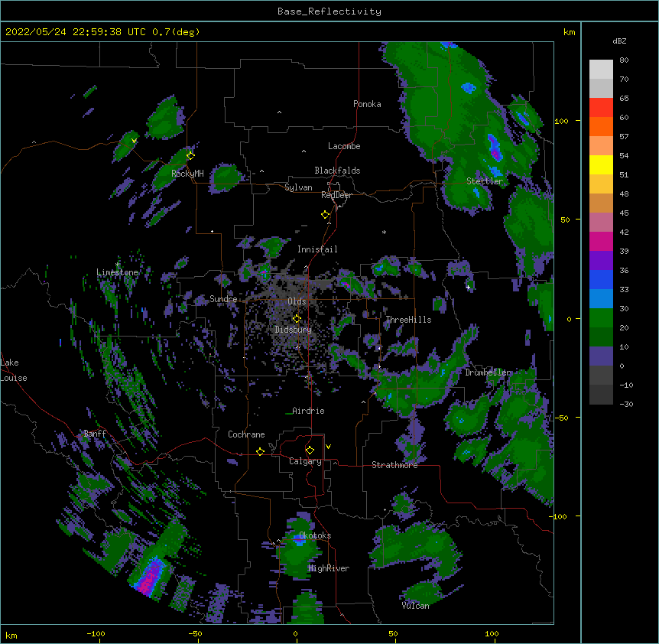The height and width of the screenshot is (644, 659).
Task: Select the Okotoks label
Action: click(x=315, y=535)
